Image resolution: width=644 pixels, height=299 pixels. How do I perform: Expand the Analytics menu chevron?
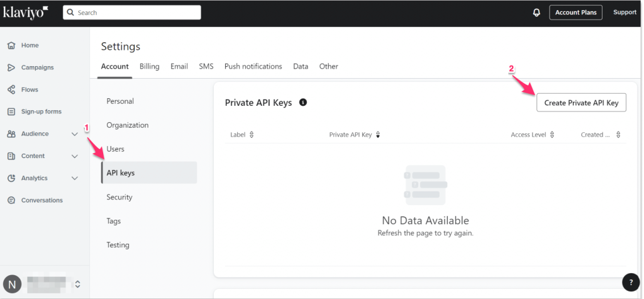click(x=75, y=179)
